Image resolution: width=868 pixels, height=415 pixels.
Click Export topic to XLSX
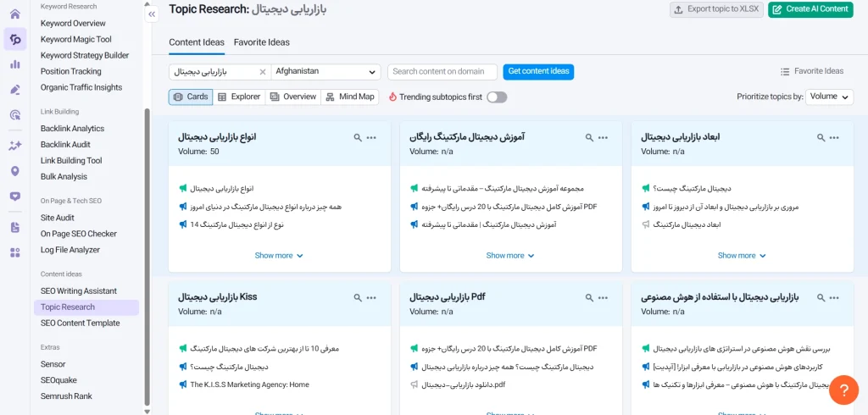click(x=717, y=9)
